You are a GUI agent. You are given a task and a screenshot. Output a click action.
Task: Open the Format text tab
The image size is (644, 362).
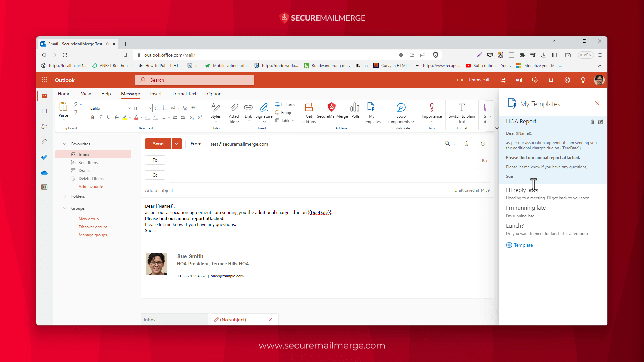click(184, 94)
